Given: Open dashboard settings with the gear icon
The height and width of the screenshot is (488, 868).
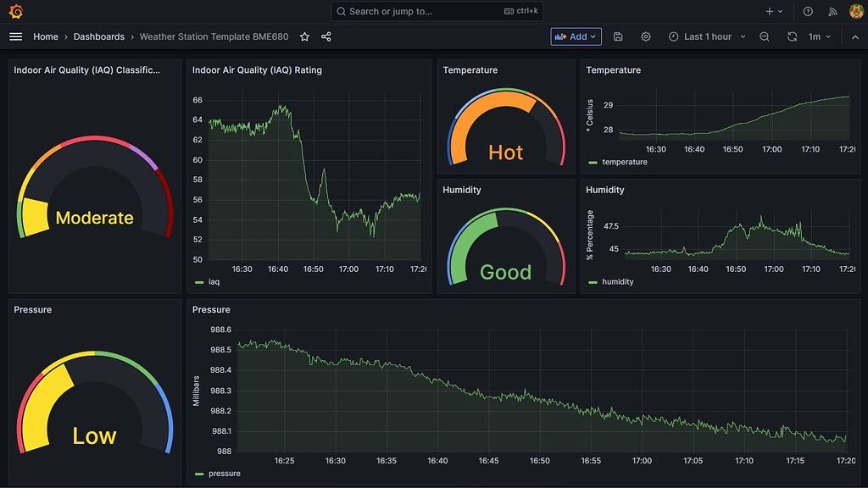Looking at the screenshot, I should (645, 36).
